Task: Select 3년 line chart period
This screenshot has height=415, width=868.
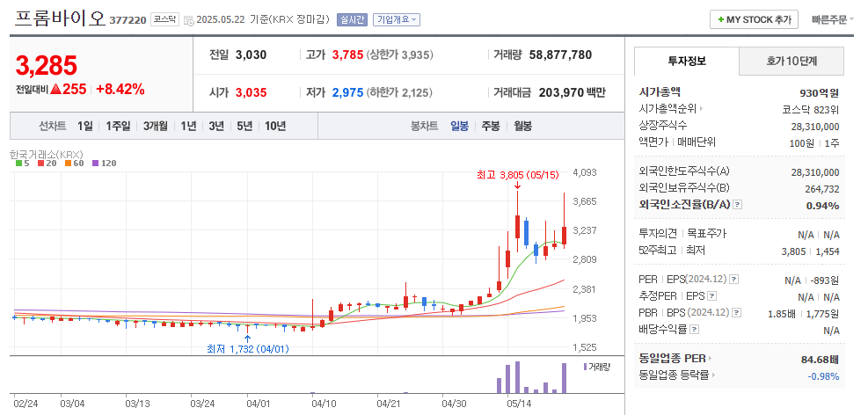Action: pyautogui.click(x=216, y=126)
